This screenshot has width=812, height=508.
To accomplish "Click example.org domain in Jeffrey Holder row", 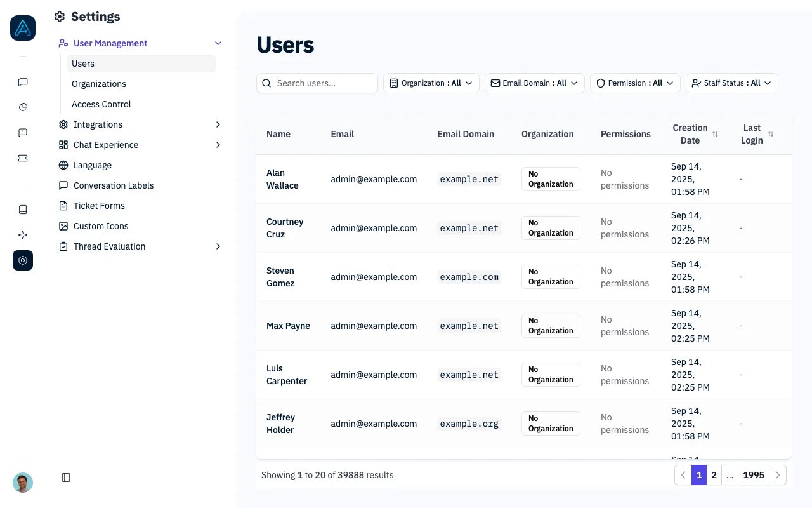I will pyautogui.click(x=469, y=424).
